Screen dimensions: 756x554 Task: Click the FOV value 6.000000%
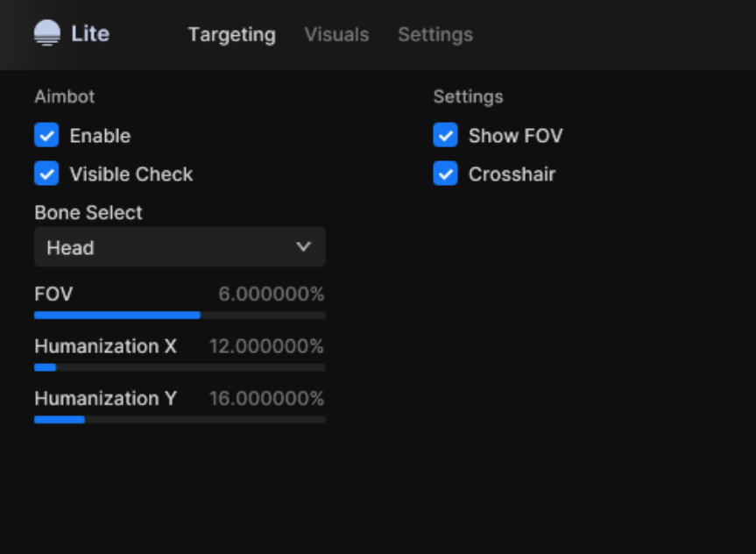pyautogui.click(x=272, y=294)
